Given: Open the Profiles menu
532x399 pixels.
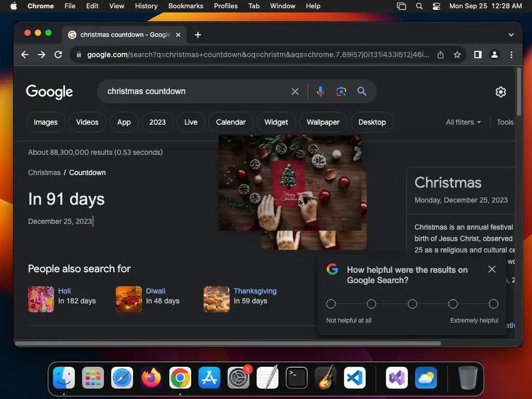Looking at the screenshot, I should pyautogui.click(x=225, y=6).
